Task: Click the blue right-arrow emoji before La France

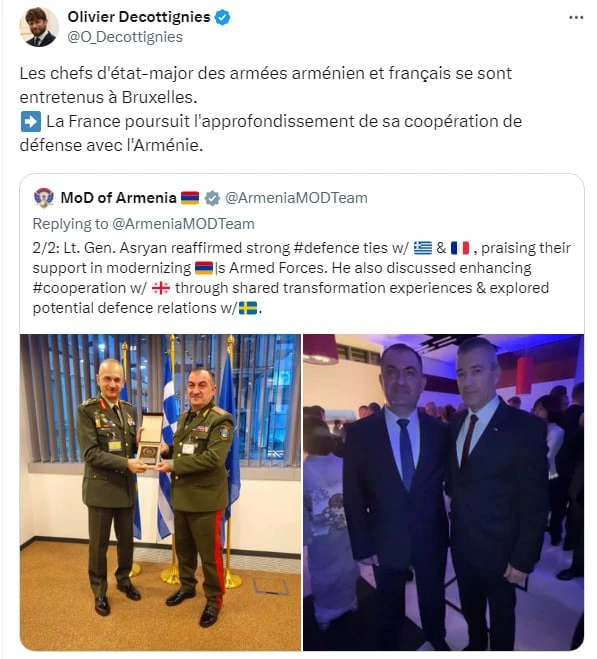Action: pos(31,121)
